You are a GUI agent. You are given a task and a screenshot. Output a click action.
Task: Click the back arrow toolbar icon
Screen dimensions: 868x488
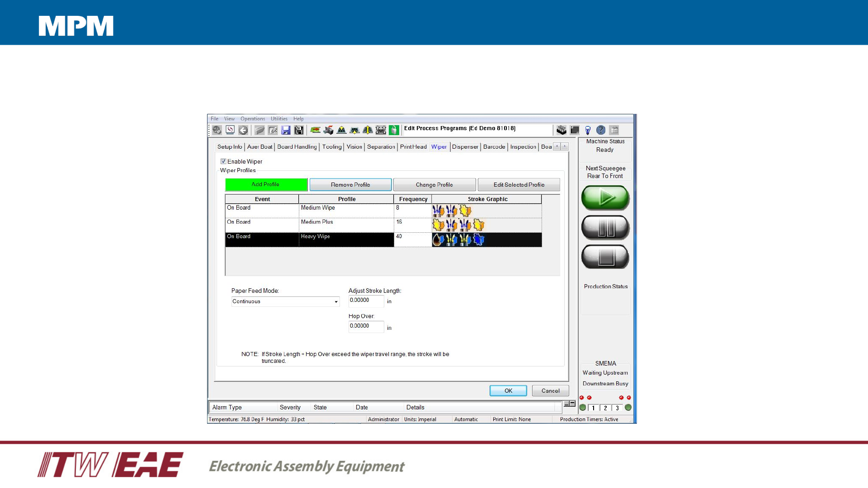(x=243, y=130)
